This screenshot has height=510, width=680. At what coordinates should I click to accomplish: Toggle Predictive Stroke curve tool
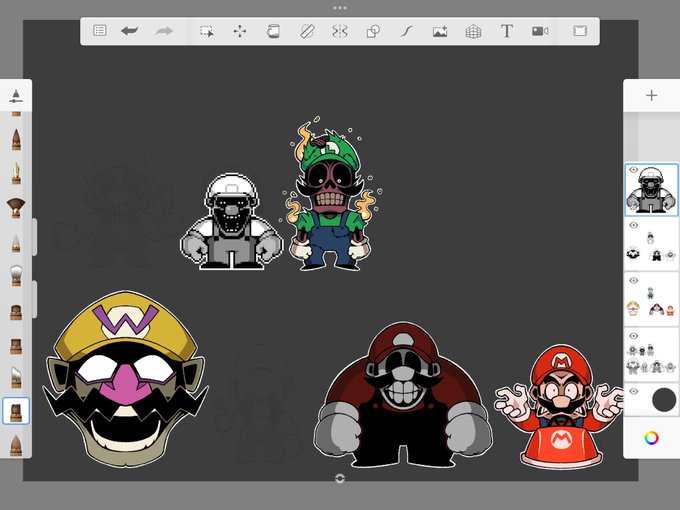406,31
